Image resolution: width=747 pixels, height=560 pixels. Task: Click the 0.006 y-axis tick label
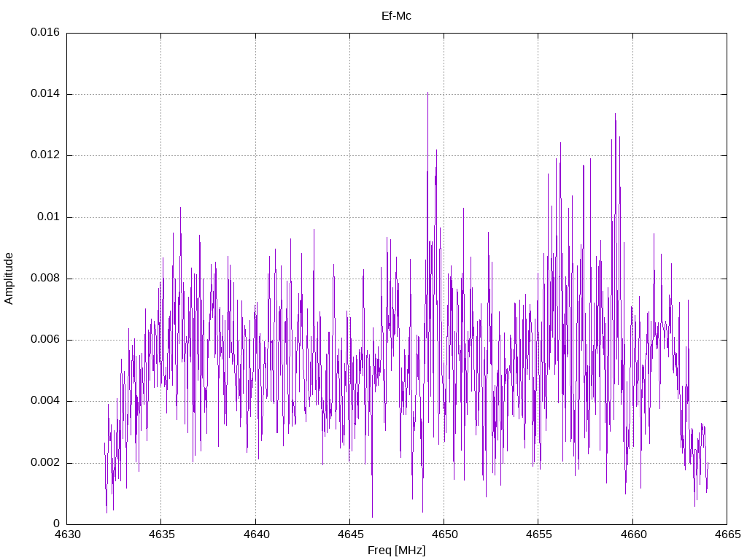click(45, 340)
